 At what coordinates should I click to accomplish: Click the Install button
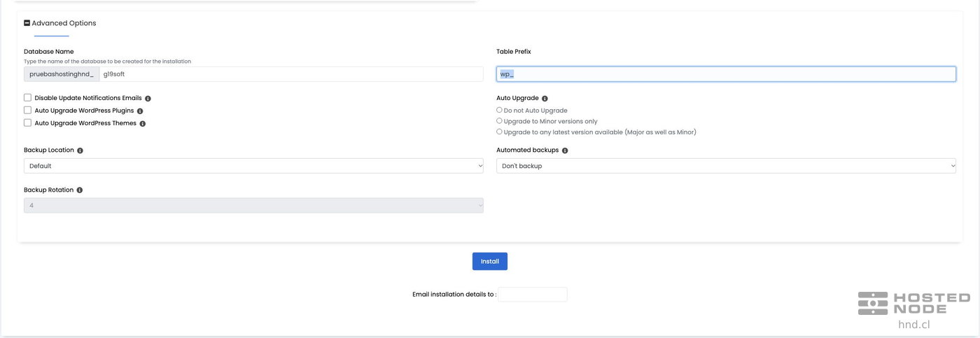pos(490,261)
